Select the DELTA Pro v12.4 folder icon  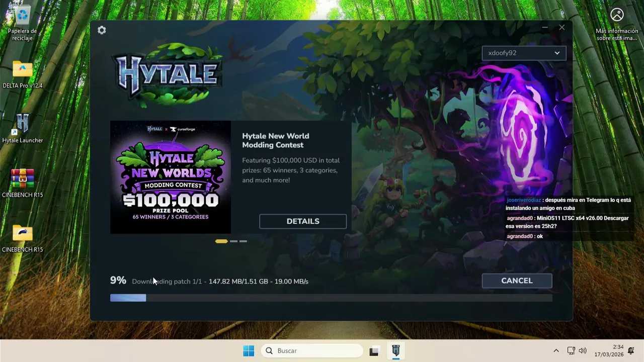coord(23,74)
